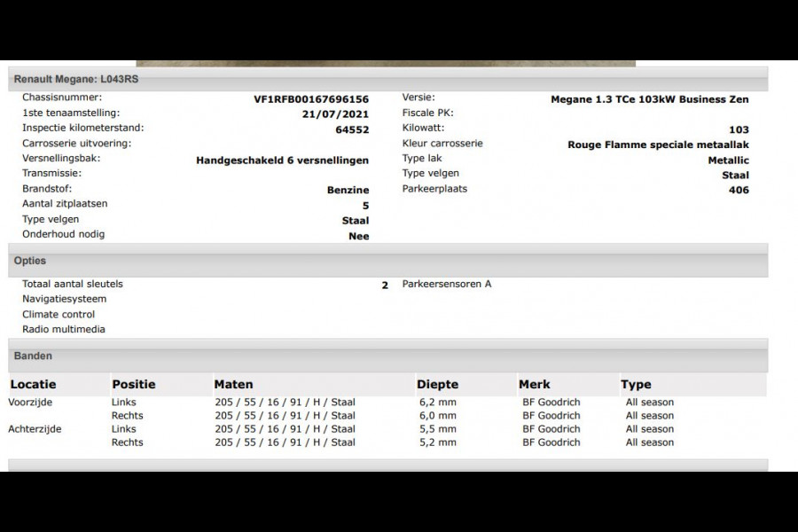The height and width of the screenshot is (532, 798).
Task: Click the Climate control option
Action: [58, 314]
